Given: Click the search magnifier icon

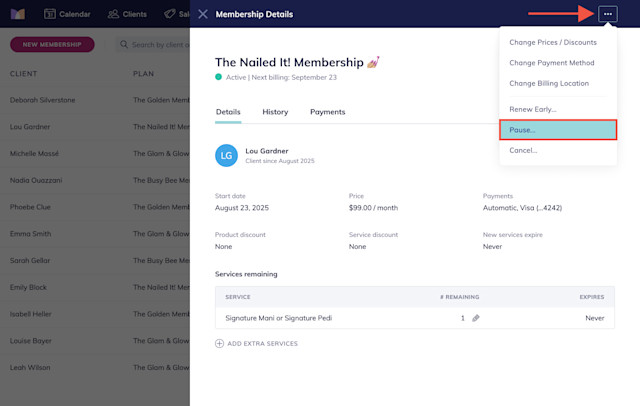Looking at the screenshot, I should click(124, 44).
